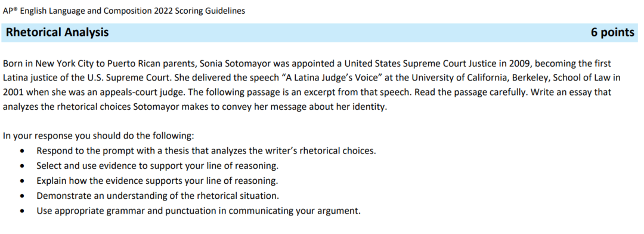
Task: Click the word 'Born' opening the paragraph
Action: 11,64
